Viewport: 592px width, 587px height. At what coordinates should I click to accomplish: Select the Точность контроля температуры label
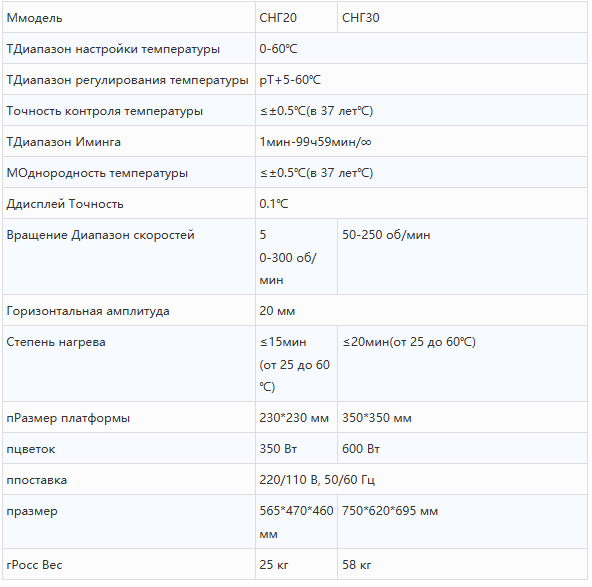pyautogui.click(x=105, y=111)
